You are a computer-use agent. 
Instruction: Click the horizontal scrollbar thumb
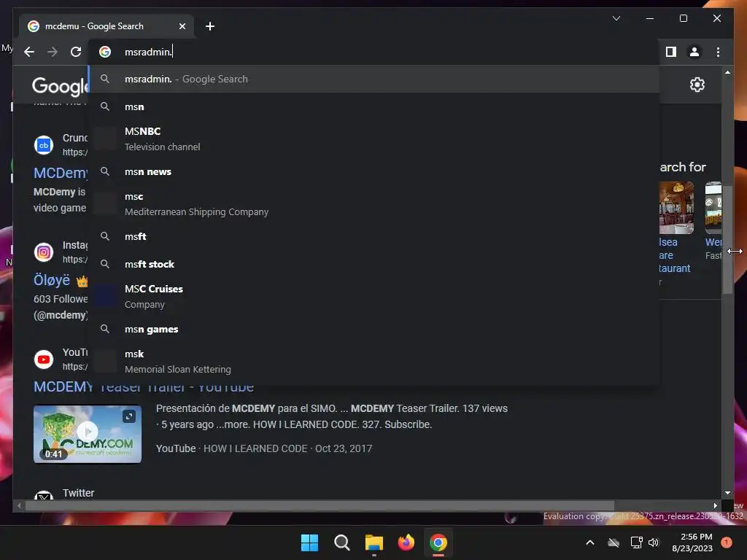click(320, 506)
